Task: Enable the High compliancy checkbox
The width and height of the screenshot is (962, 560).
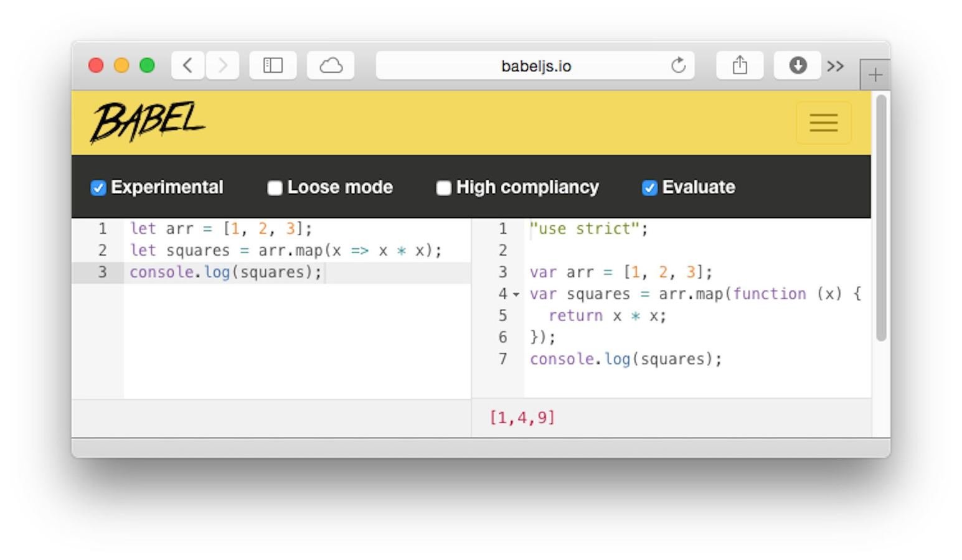Action: click(x=443, y=188)
